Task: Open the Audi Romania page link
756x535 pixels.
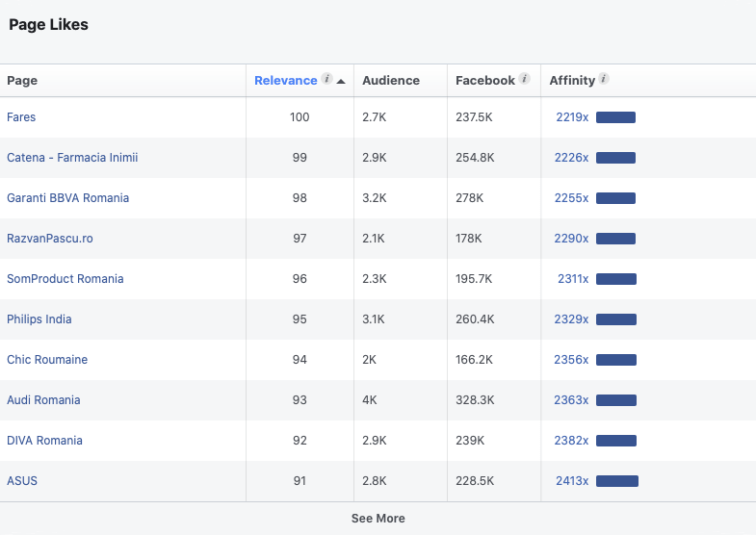Action: click(43, 400)
